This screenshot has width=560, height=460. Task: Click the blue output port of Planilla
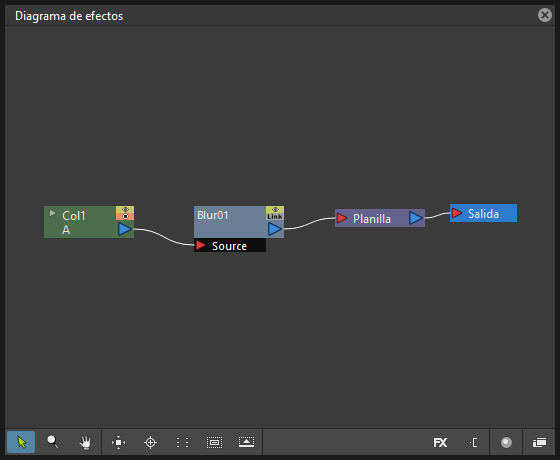click(x=416, y=218)
